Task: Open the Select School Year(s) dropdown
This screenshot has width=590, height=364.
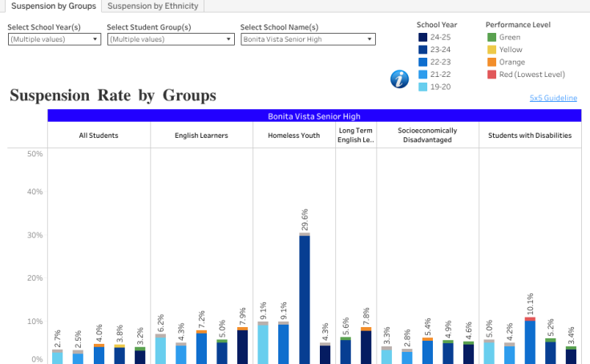Action: point(55,39)
